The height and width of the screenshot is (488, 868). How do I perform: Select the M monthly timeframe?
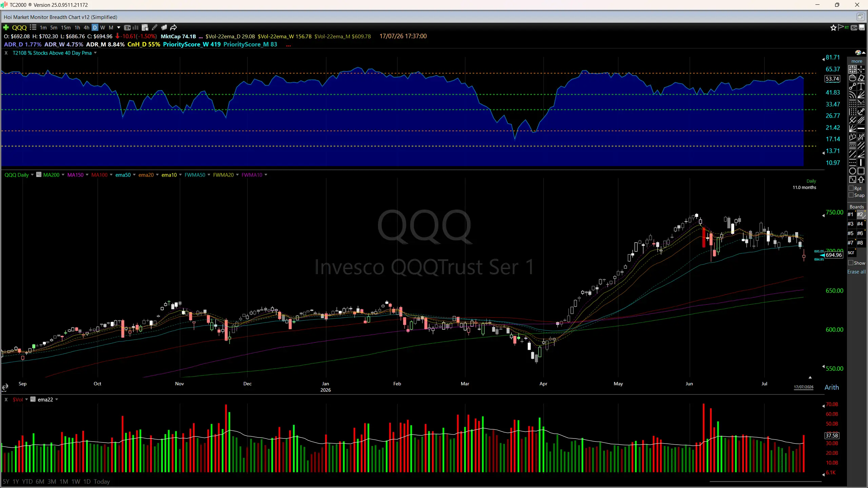click(x=111, y=28)
